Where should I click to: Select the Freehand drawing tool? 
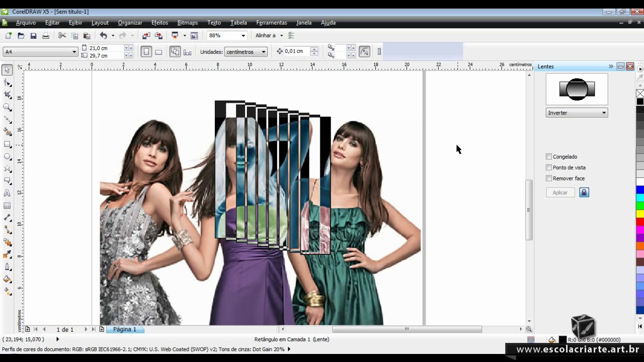[7, 119]
